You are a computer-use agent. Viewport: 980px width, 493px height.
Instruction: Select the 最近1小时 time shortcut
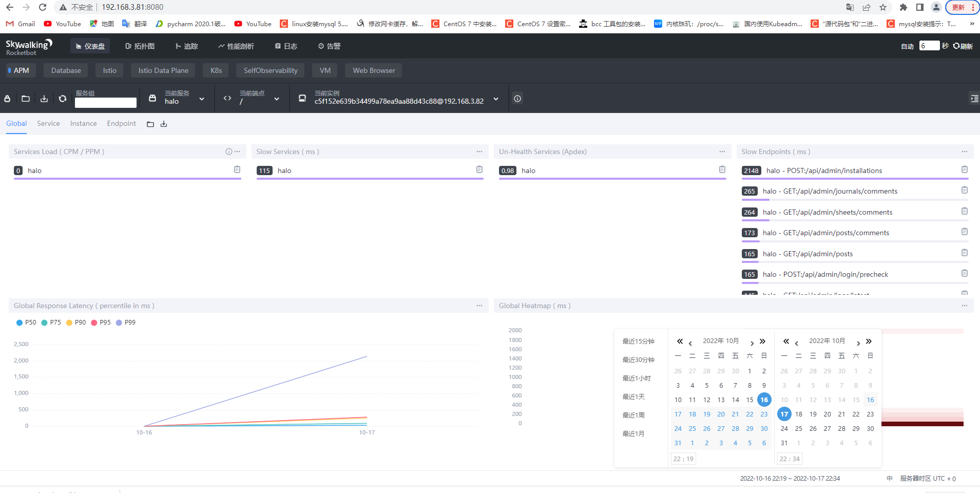(x=637, y=378)
